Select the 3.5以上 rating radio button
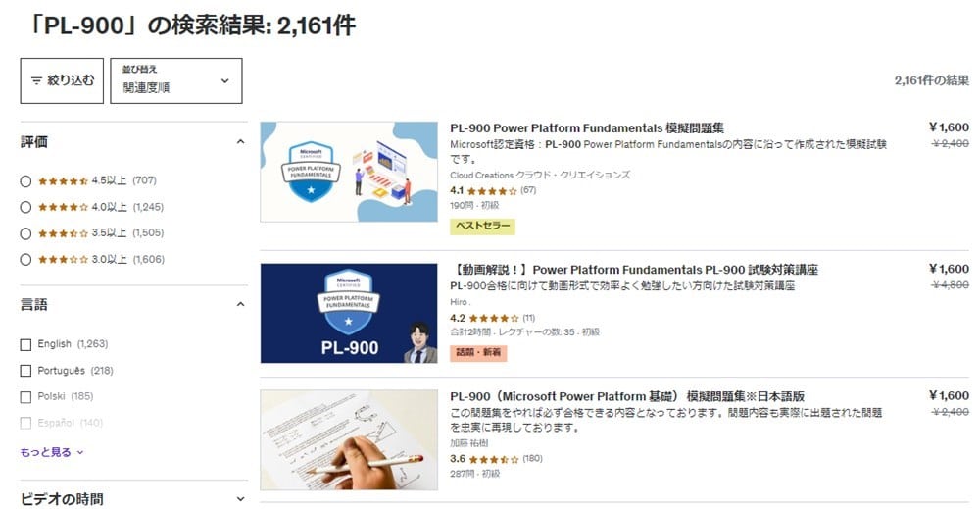 click(25, 233)
